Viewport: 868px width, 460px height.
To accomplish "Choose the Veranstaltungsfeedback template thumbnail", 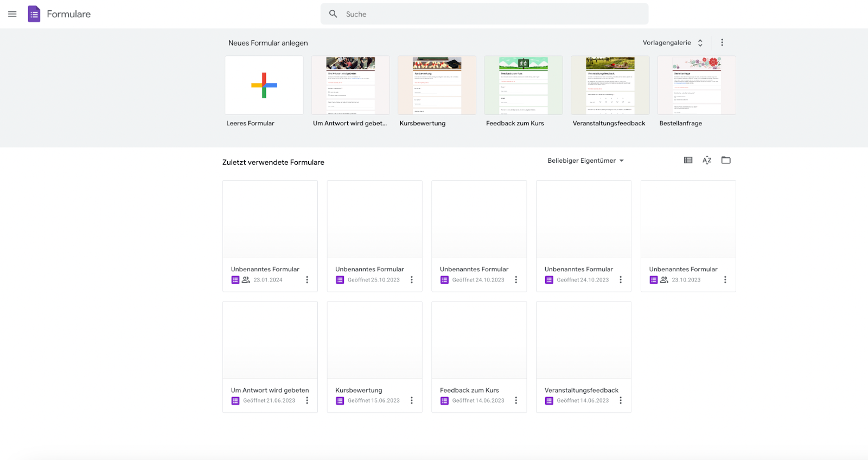I will [x=610, y=85].
